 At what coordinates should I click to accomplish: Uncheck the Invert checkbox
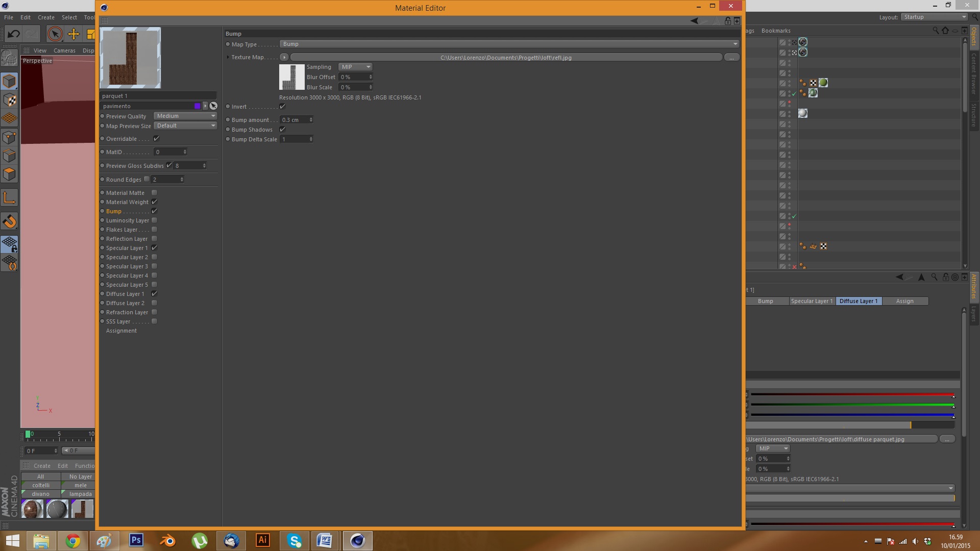point(282,107)
